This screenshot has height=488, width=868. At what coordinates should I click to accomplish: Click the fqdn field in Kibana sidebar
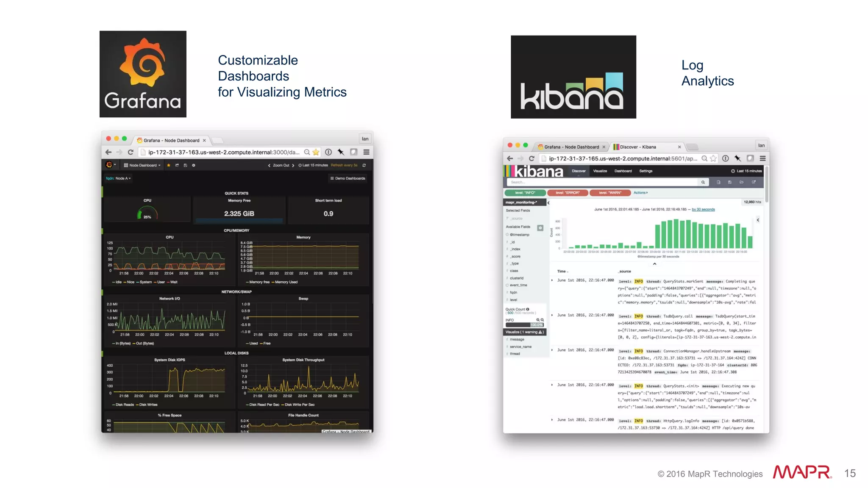[x=513, y=292]
